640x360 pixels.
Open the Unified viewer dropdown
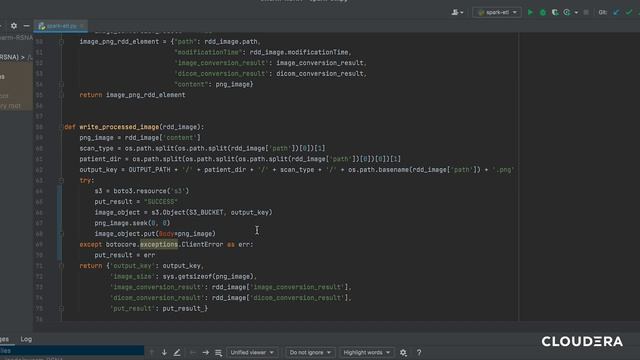pos(252,352)
